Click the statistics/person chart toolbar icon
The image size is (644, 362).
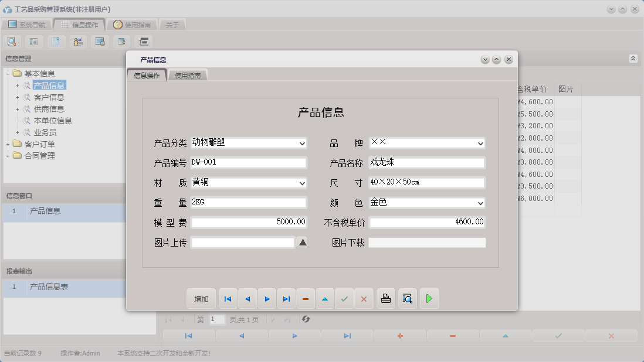[77, 41]
